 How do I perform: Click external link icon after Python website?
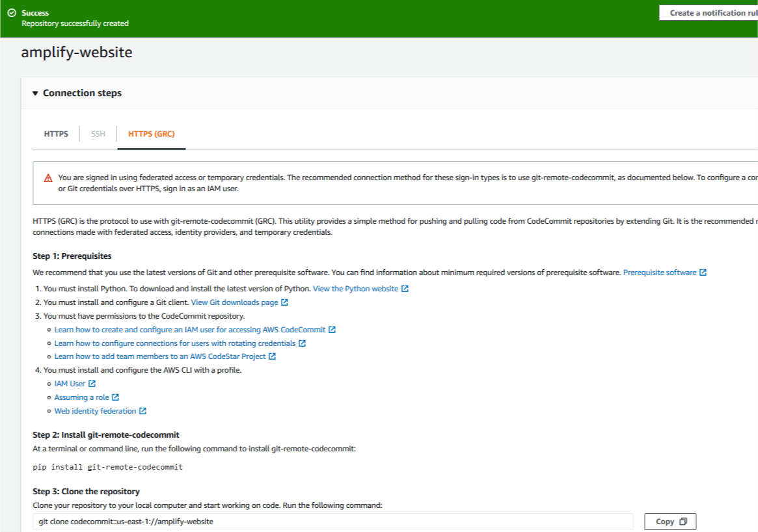click(x=405, y=289)
